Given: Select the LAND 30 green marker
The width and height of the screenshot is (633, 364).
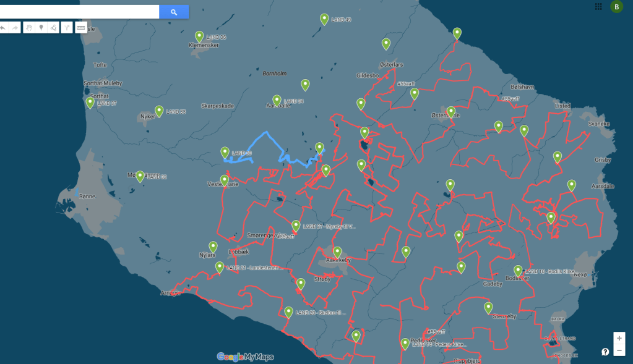Looking at the screenshot, I should pyautogui.click(x=225, y=152).
